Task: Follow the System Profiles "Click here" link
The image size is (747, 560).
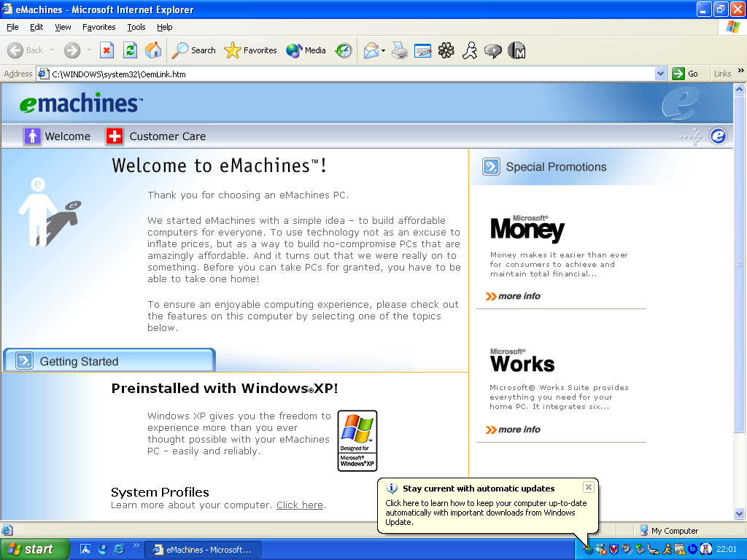Action: (x=299, y=505)
